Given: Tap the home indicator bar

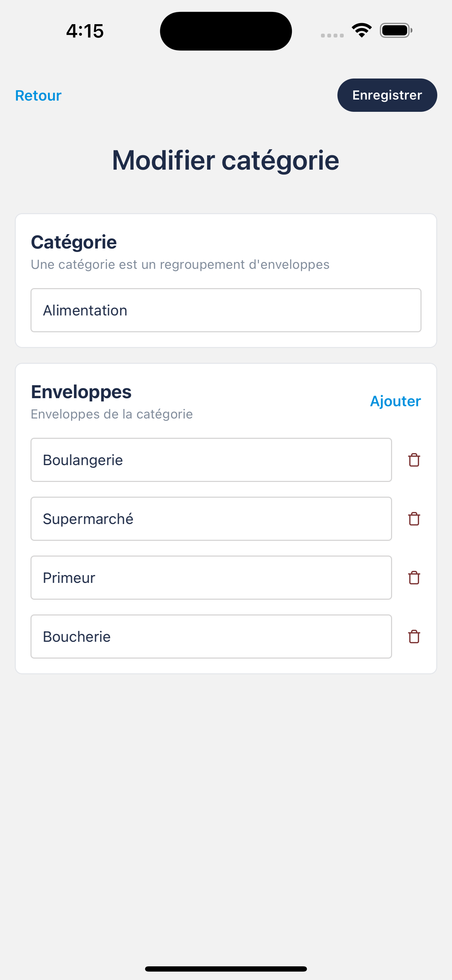Looking at the screenshot, I should (x=226, y=968).
